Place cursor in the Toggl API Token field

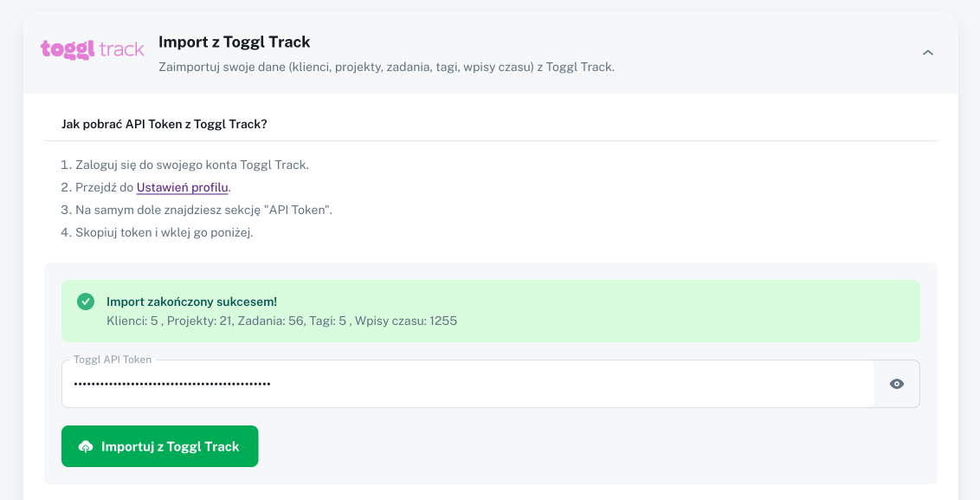click(433, 383)
